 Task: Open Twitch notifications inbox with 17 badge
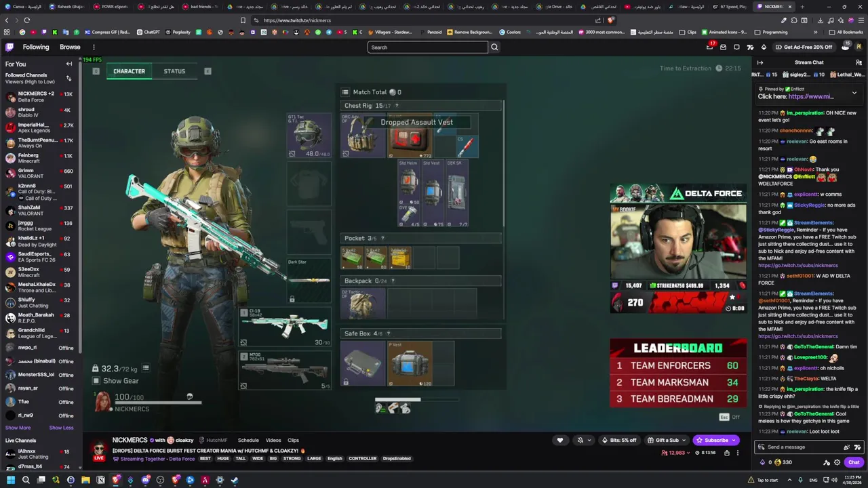tap(710, 47)
